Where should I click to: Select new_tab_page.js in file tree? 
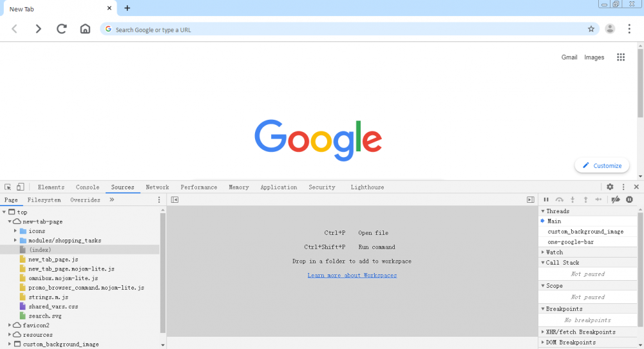[53, 259]
